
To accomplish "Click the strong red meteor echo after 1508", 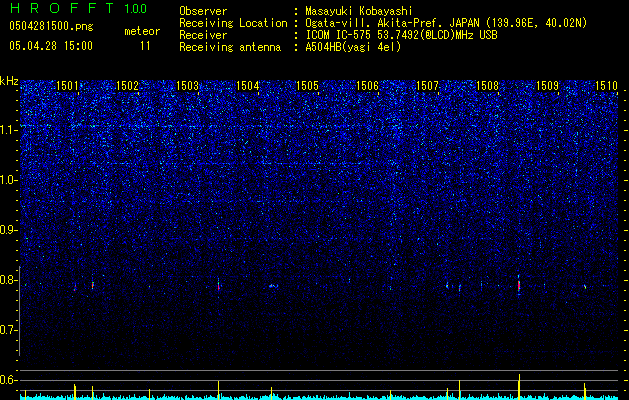I will 519,285.
